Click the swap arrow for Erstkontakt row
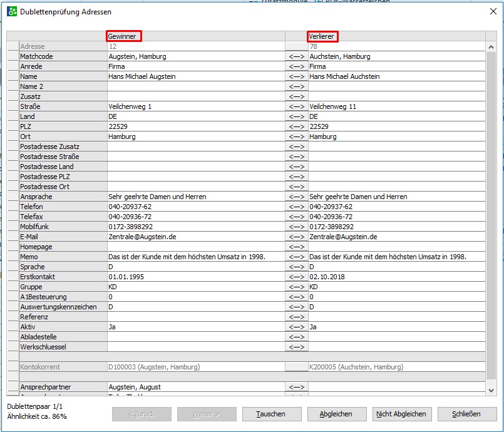This screenshot has width=504, height=432. [296, 277]
